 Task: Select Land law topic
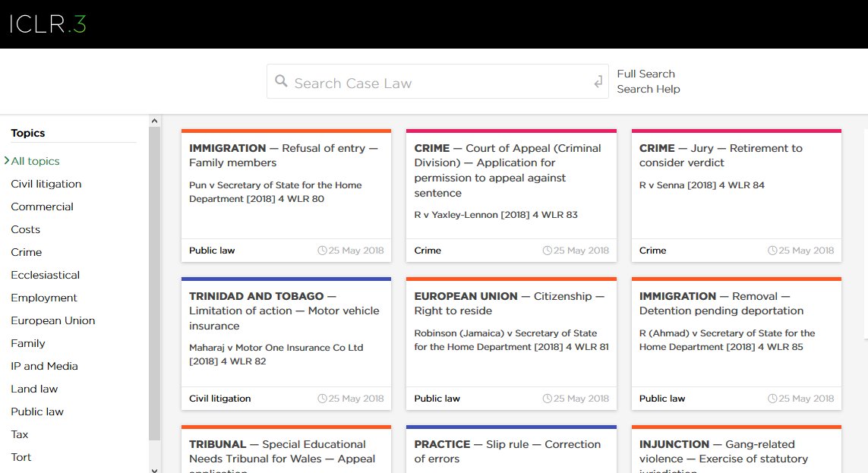(x=34, y=389)
